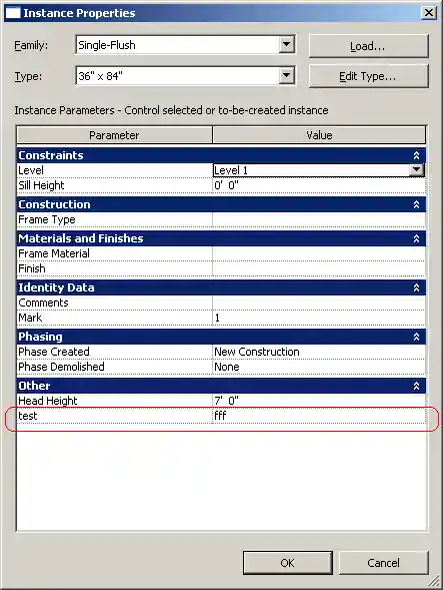Collapse the Phasing group chevron
Viewport: 443px width, 590px height.
coord(416,337)
